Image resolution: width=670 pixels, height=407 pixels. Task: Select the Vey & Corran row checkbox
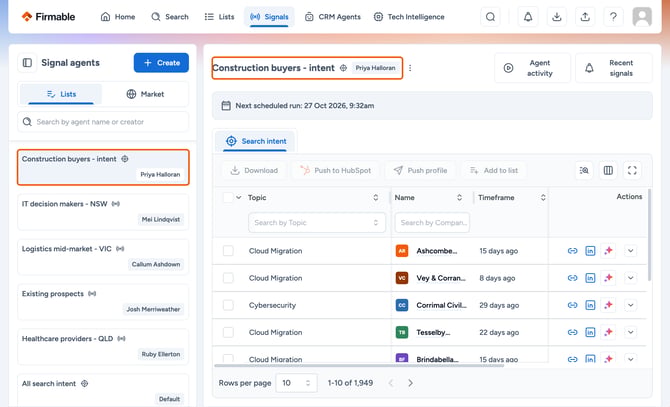tap(228, 278)
